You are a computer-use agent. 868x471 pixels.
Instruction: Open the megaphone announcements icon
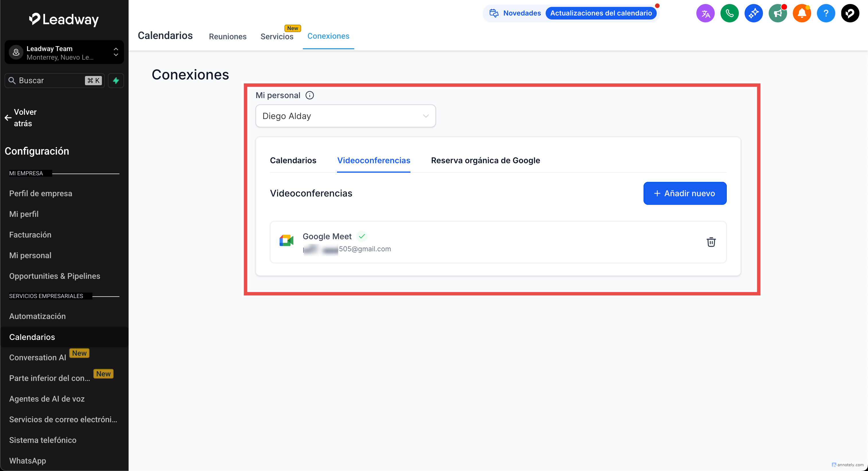coord(777,13)
